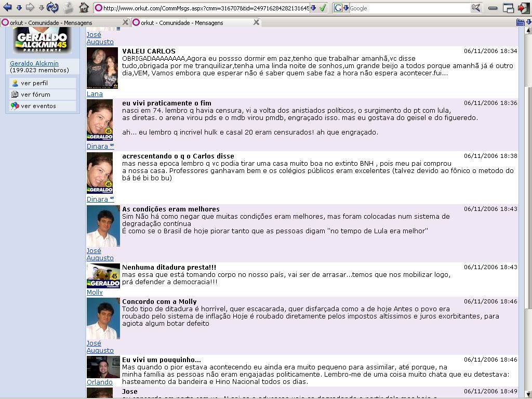Click the post title 'eu vivi praticamente o fim'
Image resolution: width=532 pixels, height=399 pixels.
point(167,103)
